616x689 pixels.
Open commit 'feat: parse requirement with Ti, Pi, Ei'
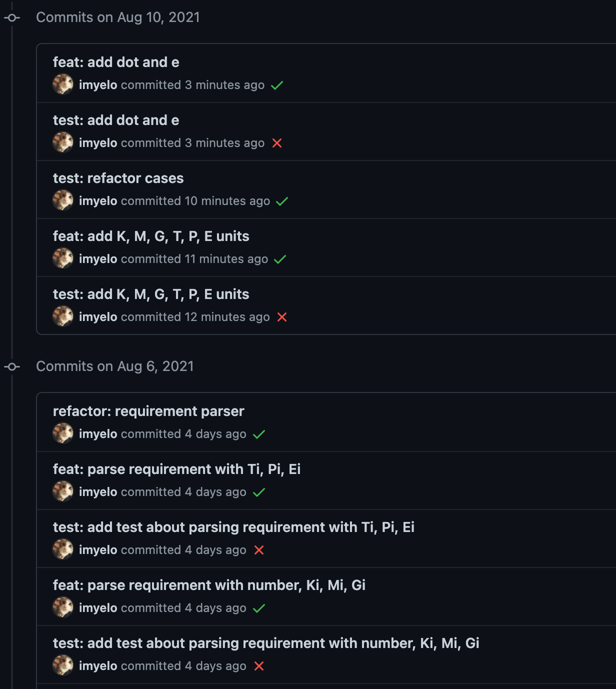pos(176,469)
